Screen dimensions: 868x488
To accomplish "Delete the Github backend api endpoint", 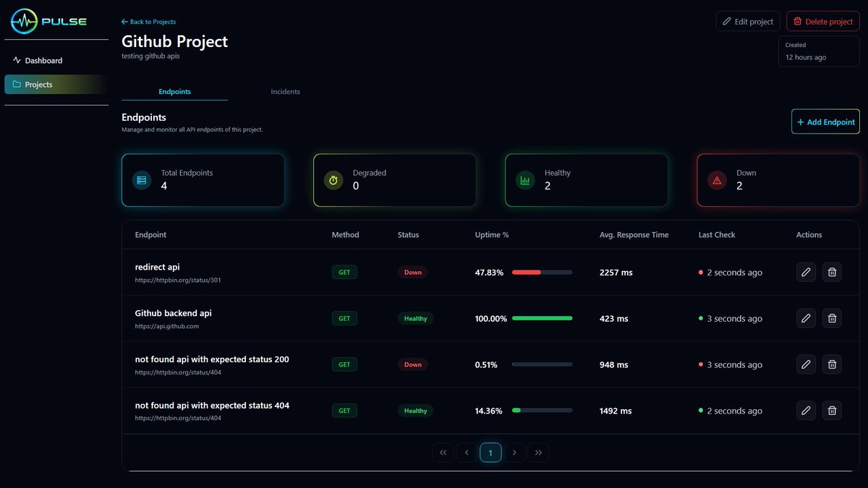I will [832, 318].
